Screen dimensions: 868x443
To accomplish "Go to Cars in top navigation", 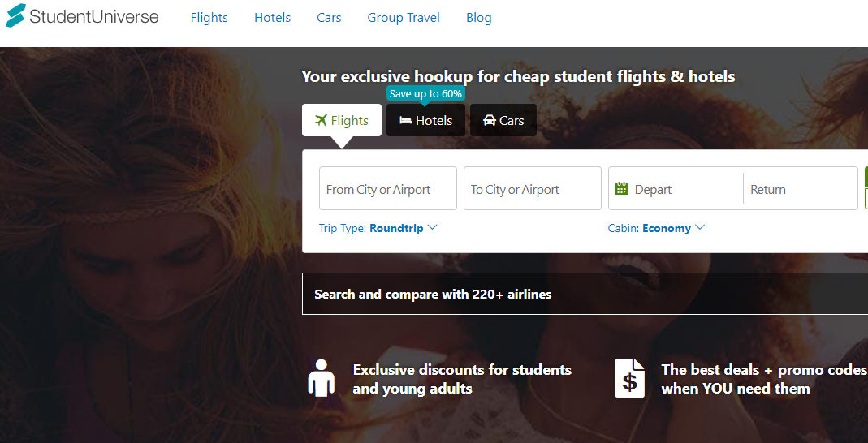I will pos(329,18).
